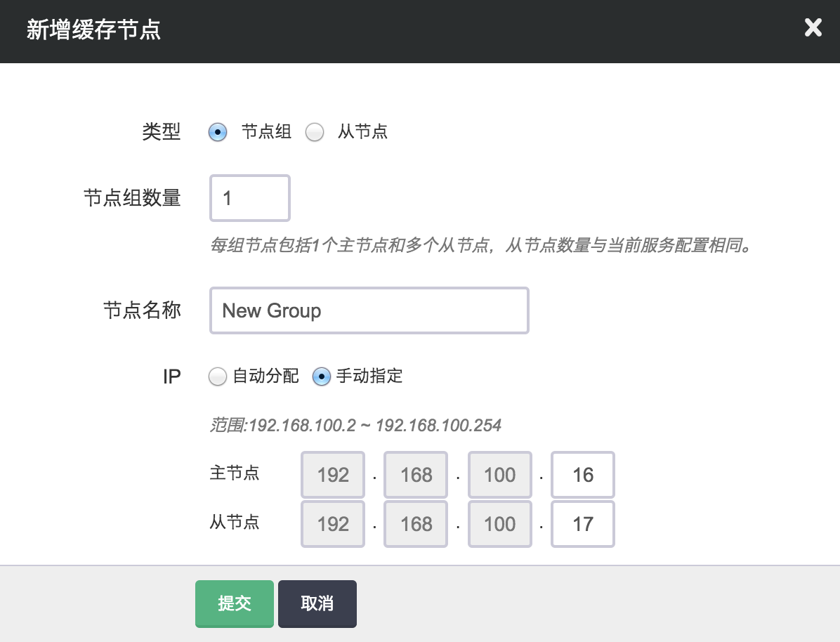840x642 pixels.
Task: Click the 节点组数量 input field
Action: (x=250, y=198)
